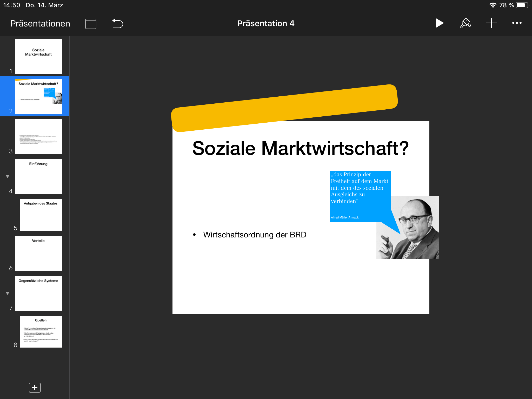
Task: Open the Wi-Fi status indicator
Action: click(x=493, y=5)
